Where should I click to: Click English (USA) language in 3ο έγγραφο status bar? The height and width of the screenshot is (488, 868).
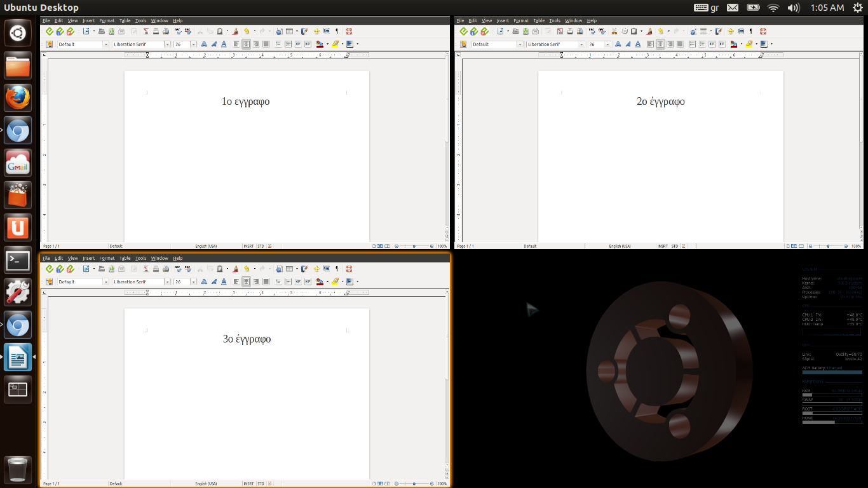(206, 484)
